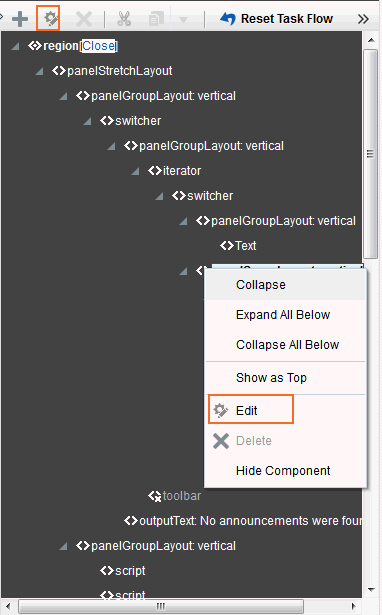Click the Add (plus) toolbar icon
This screenshot has width=382, height=615.
[x=20, y=18]
